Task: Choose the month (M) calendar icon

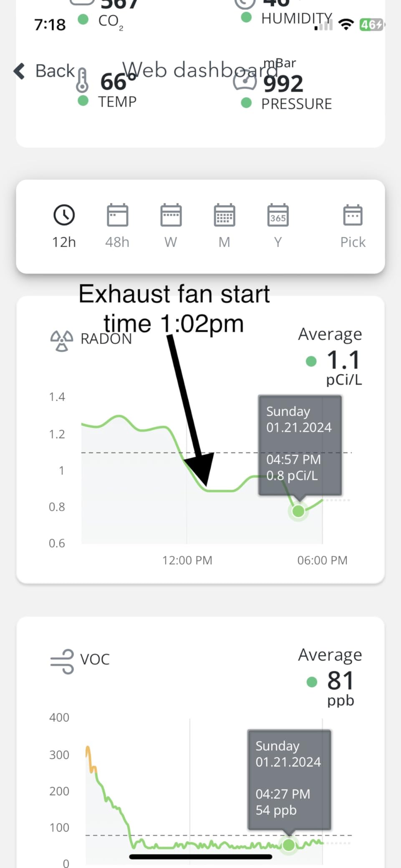Action: (x=224, y=215)
